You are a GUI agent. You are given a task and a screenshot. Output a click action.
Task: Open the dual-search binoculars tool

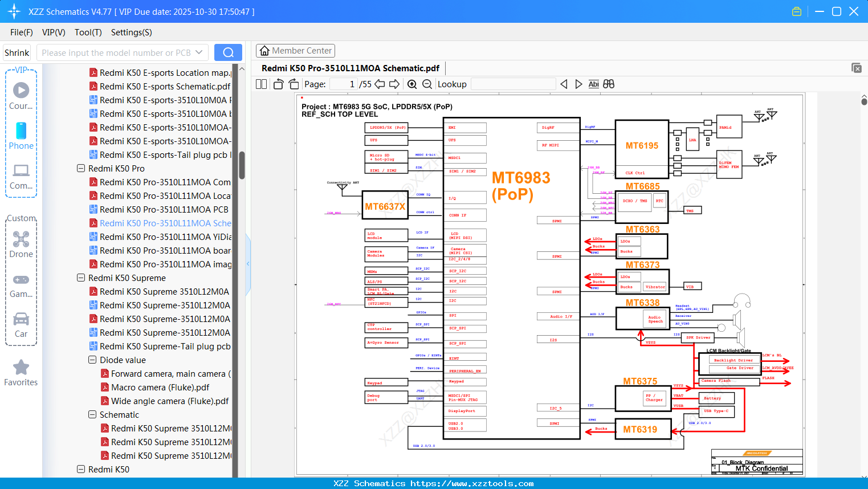(x=608, y=84)
